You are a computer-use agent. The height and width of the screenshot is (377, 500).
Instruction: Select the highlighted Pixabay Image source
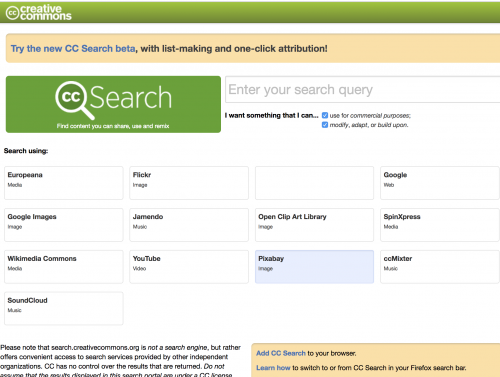(314, 267)
